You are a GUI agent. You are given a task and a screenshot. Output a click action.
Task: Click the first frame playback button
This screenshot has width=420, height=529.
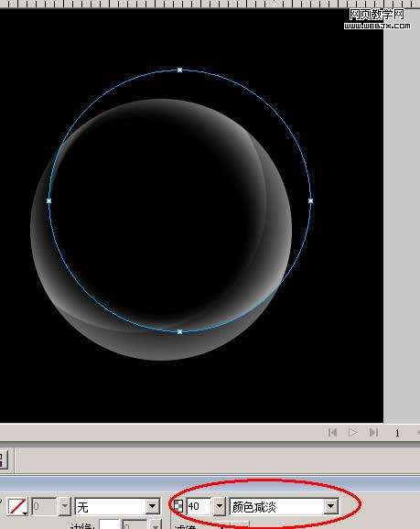(332, 432)
